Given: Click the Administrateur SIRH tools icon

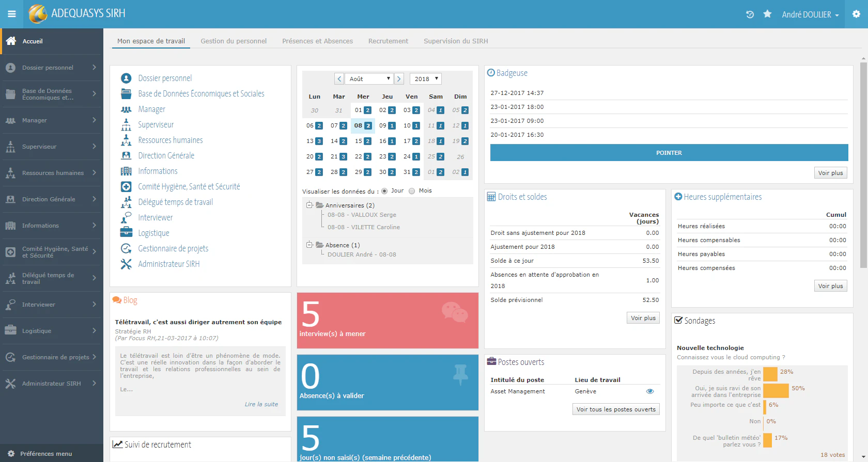Looking at the screenshot, I should pyautogui.click(x=126, y=264).
